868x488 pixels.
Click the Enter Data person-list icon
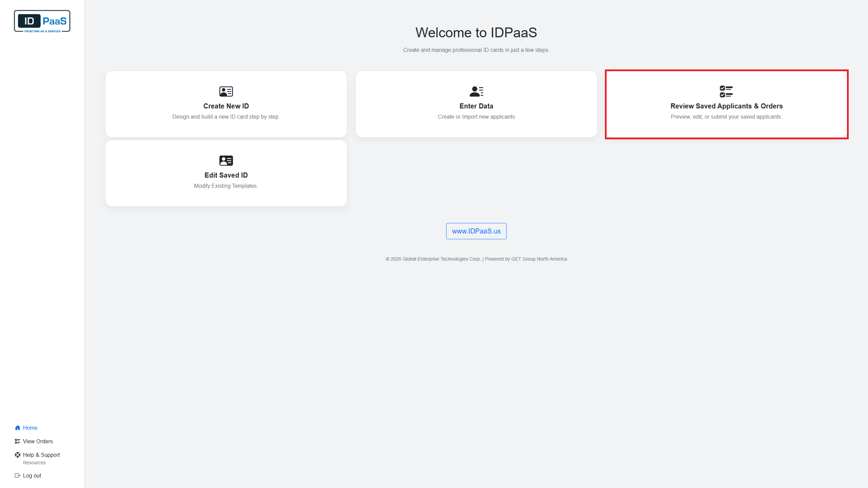point(476,91)
